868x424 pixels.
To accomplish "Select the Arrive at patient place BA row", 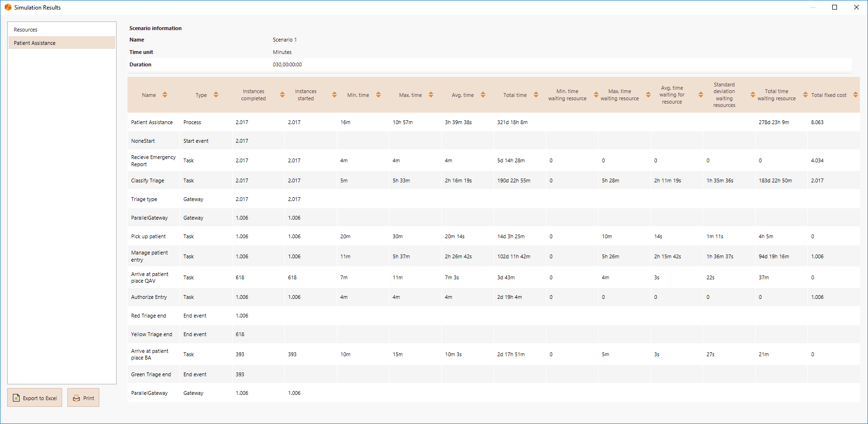I will pyautogui.click(x=150, y=354).
